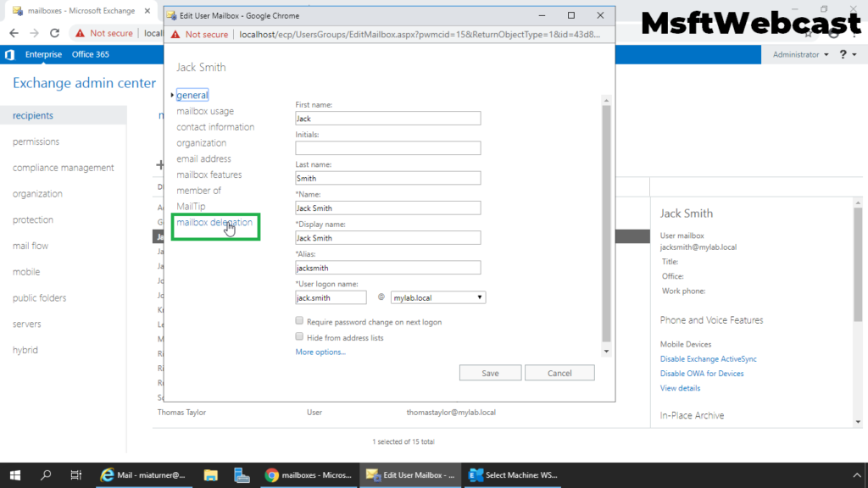Image resolution: width=868 pixels, height=488 pixels.
Task: Open servers in the left navigation
Action: click(26, 324)
